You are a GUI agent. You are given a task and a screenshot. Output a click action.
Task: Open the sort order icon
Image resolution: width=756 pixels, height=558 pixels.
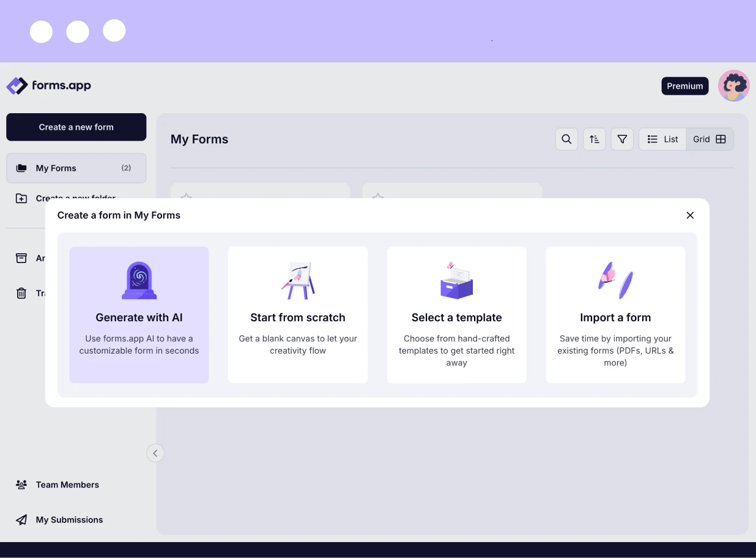coord(594,139)
